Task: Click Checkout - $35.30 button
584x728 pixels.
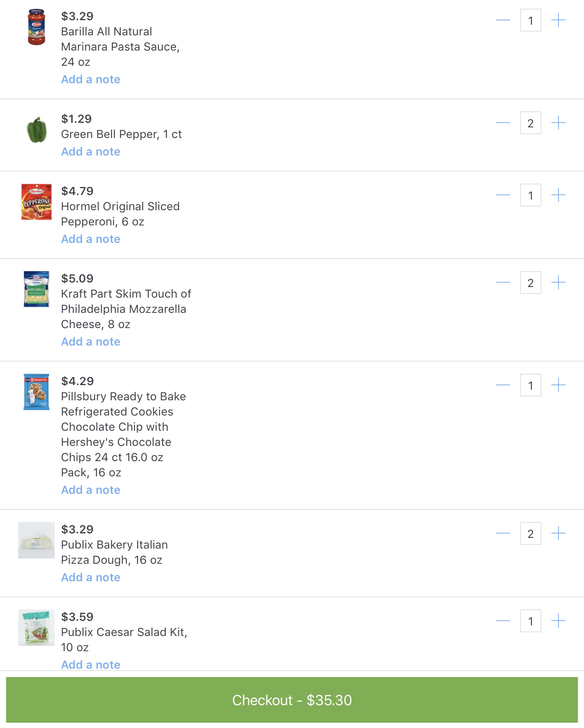Action: pos(292,700)
